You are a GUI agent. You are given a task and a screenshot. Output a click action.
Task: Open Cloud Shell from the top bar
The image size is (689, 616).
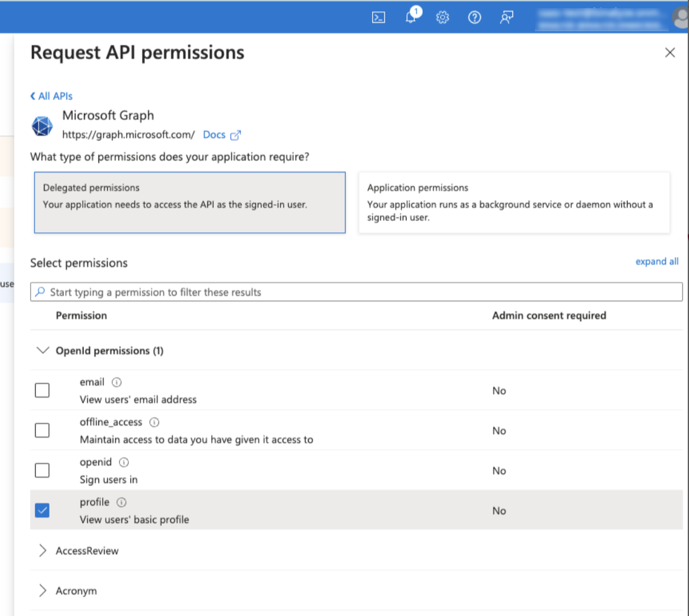(x=378, y=18)
